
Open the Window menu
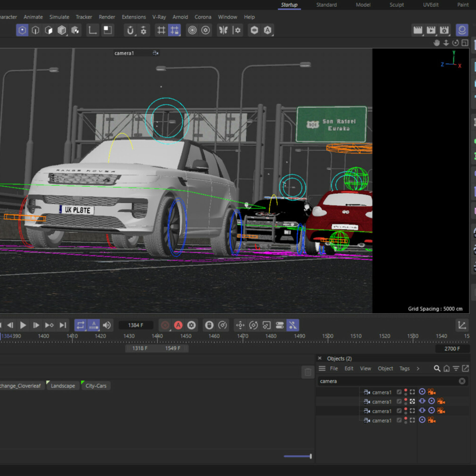click(x=227, y=17)
